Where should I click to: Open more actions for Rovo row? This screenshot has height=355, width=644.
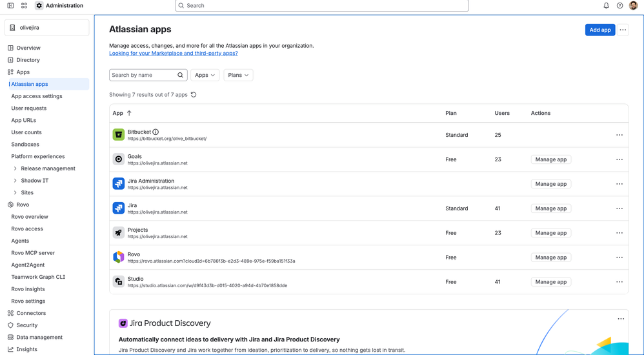(x=619, y=257)
